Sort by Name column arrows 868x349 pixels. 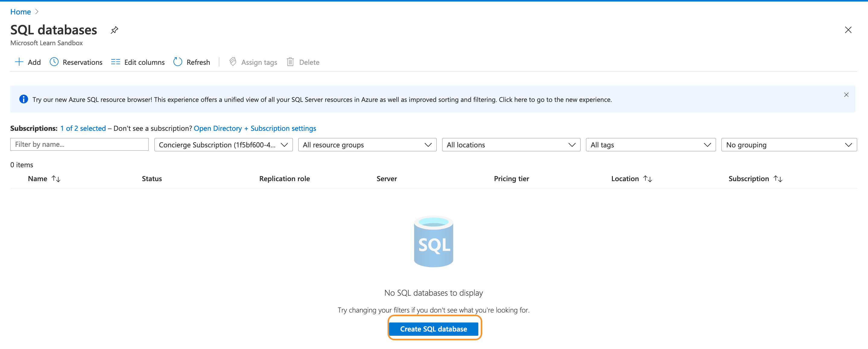point(56,179)
